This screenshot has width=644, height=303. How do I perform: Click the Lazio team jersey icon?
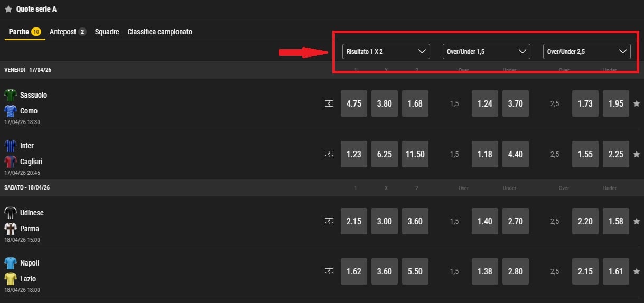[x=11, y=279]
